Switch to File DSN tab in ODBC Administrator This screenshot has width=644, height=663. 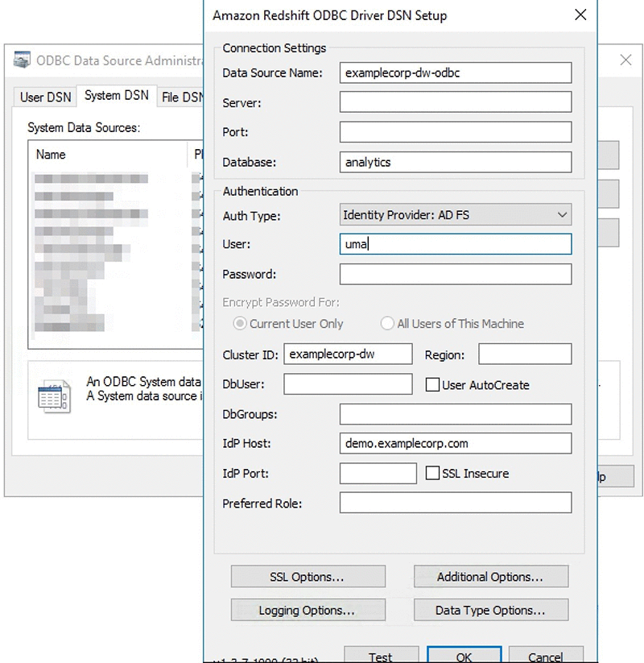[182, 97]
